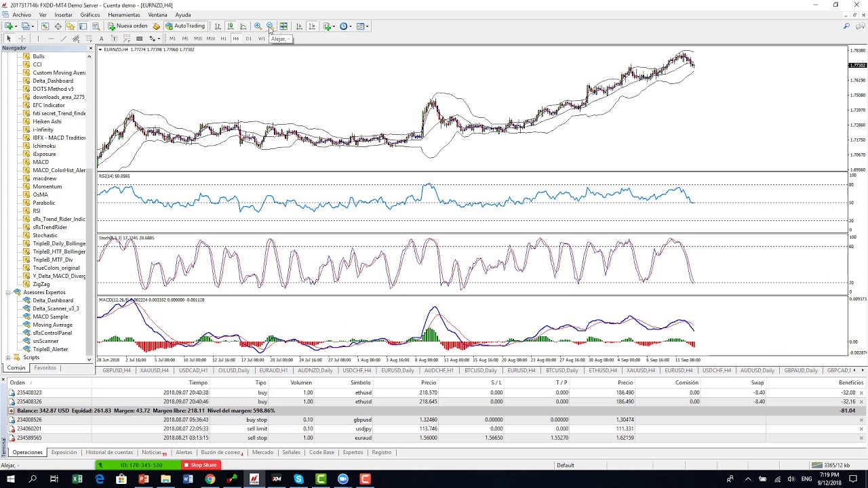The height and width of the screenshot is (488, 868).
Task: Click the Beneficios column header
Action: click(x=850, y=383)
